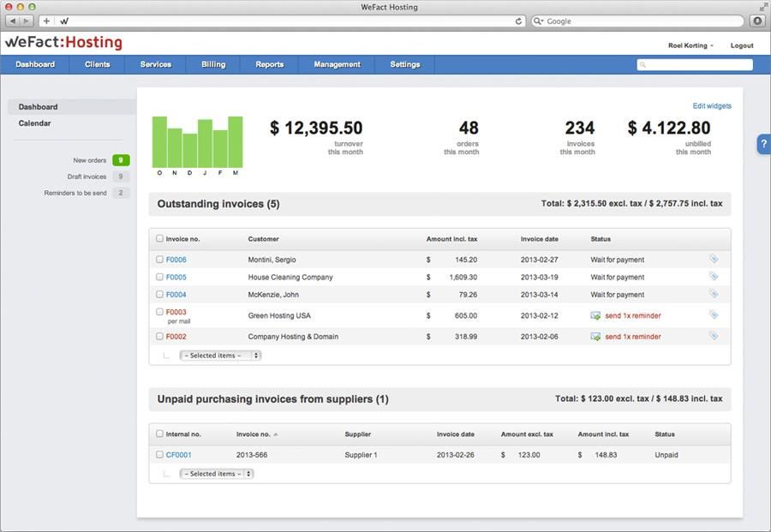
Task: Switch to the Billing tab
Action: click(x=212, y=63)
